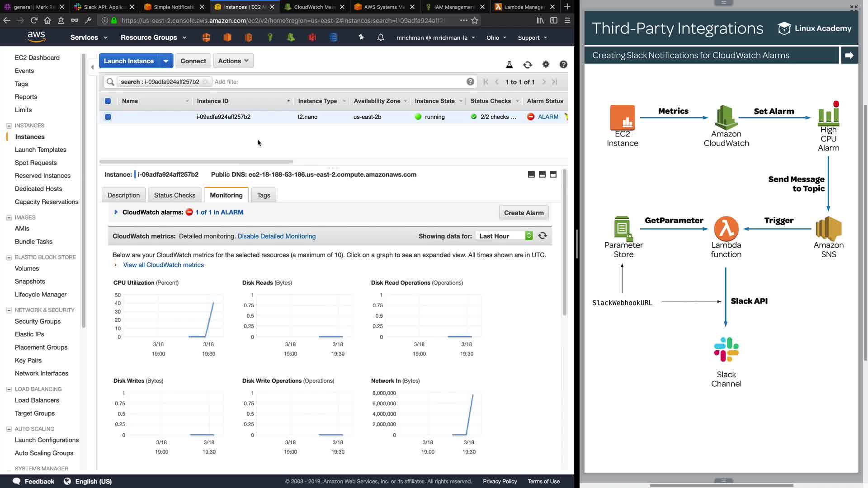Image resolution: width=868 pixels, height=488 pixels.
Task: Click the next slide arrow in presentation
Action: pyautogui.click(x=849, y=55)
